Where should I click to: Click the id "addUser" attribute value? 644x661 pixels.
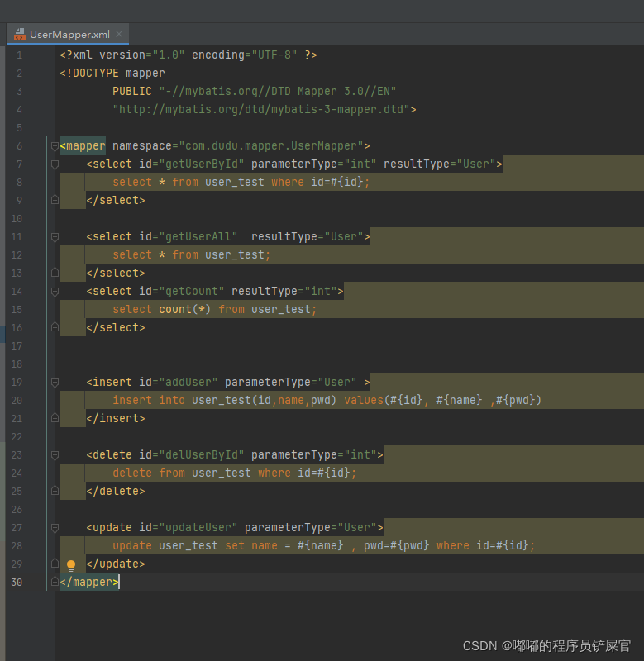pos(188,383)
